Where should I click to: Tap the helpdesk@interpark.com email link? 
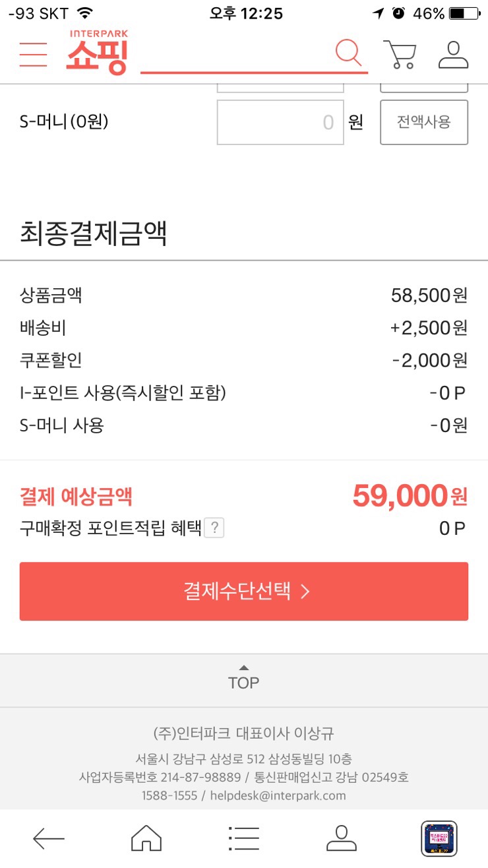tap(278, 795)
